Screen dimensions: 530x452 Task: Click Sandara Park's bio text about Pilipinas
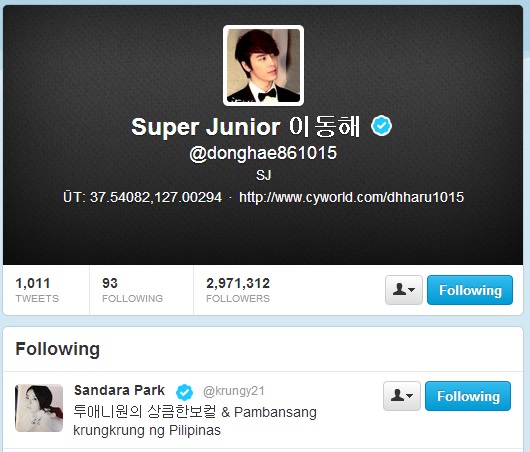(x=195, y=421)
